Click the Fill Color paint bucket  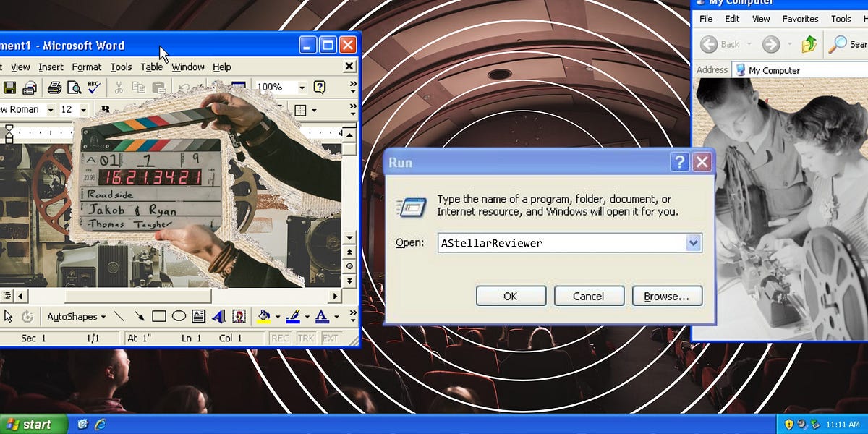point(264,316)
